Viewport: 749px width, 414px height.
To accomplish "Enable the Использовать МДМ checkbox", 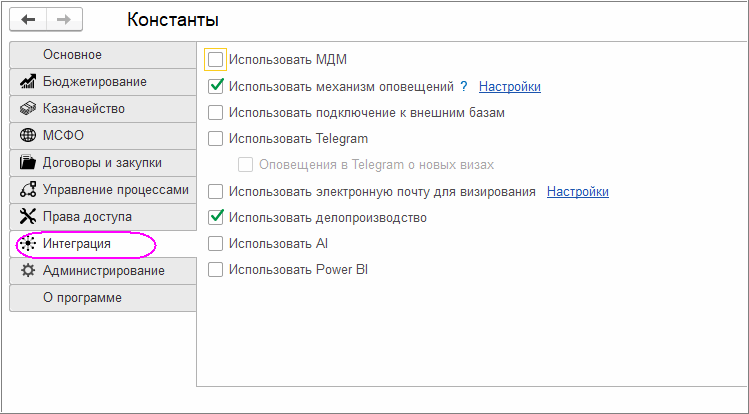I will (215, 60).
